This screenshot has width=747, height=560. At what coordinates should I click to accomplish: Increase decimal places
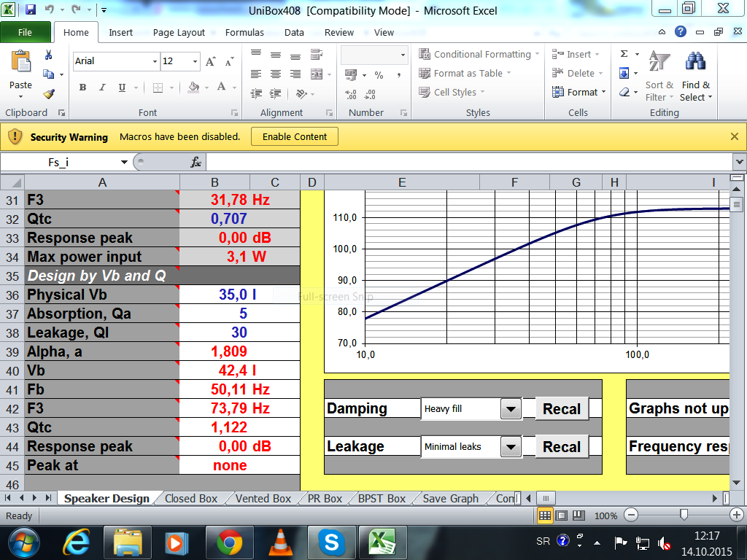coord(351,94)
